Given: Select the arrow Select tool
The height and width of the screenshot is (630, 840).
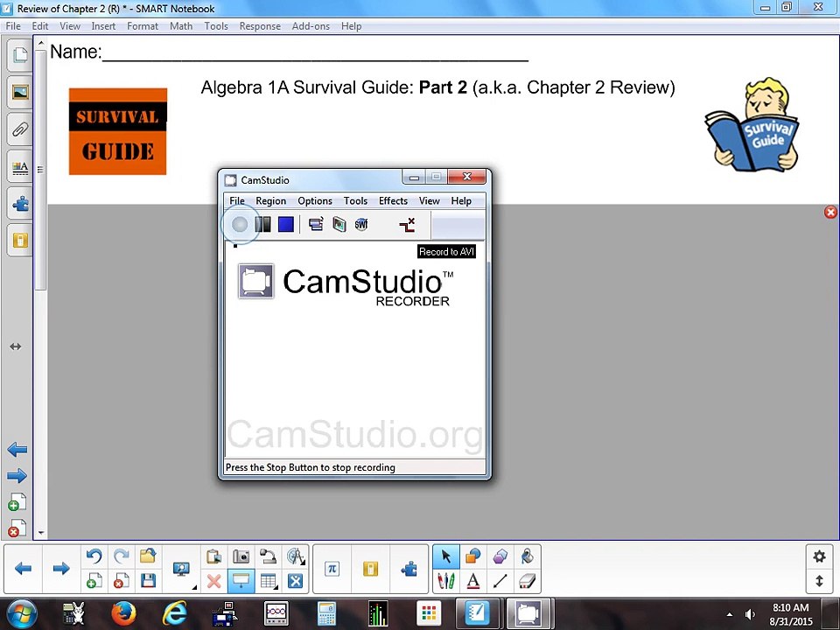Looking at the screenshot, I should coord(446,556).
